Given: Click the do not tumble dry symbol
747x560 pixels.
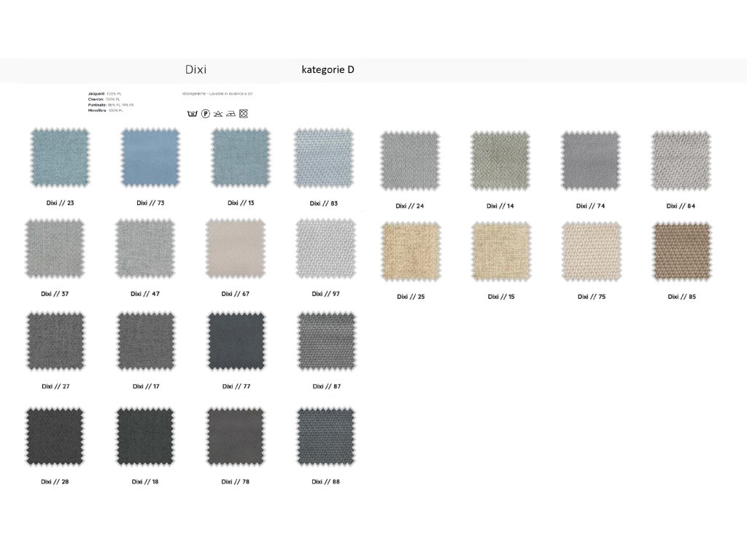Looking at the screenshot, I should [244, 114].
